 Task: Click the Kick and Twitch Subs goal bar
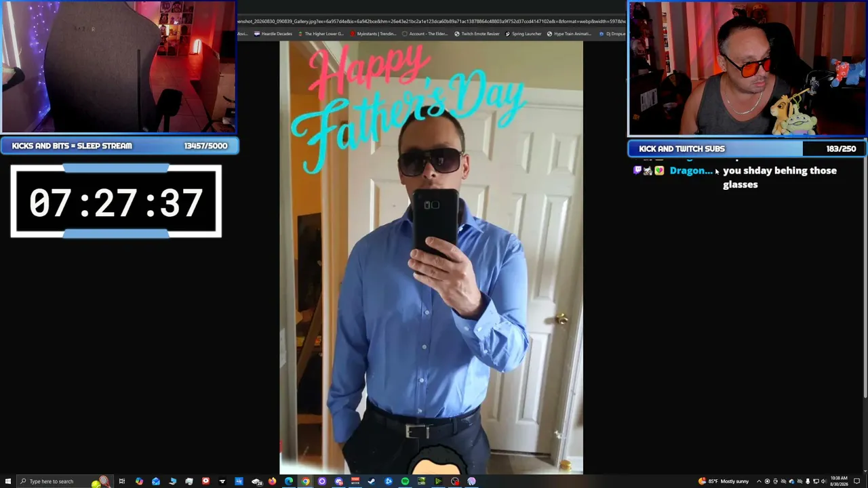tap(747, 148)
